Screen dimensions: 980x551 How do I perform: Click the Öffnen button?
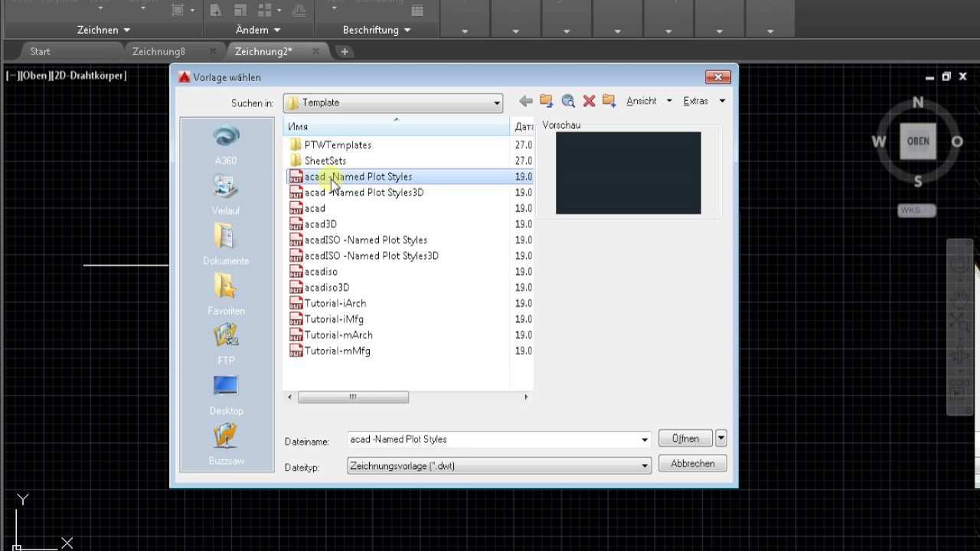coord(685,439)
